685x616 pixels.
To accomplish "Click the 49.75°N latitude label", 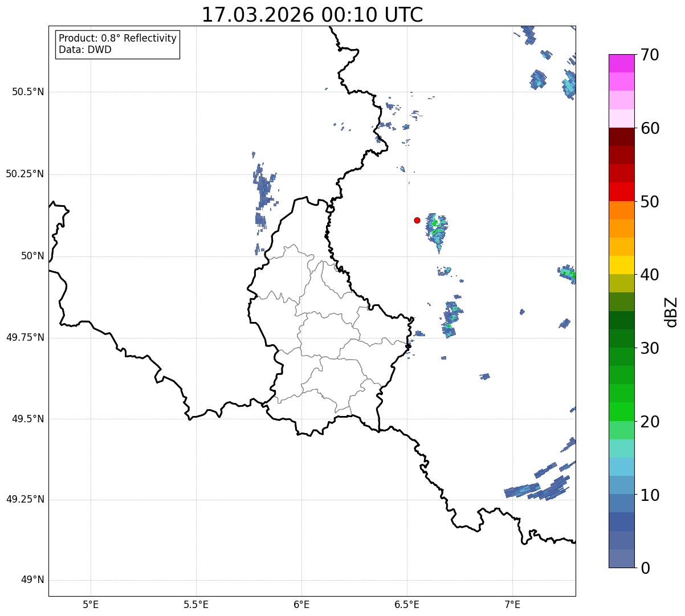I will [25, 337].
